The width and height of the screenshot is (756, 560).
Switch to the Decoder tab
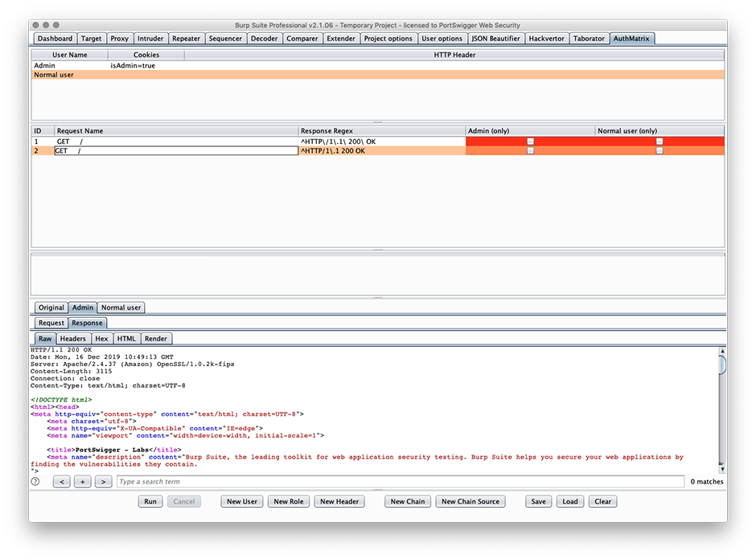click(265, 38)
